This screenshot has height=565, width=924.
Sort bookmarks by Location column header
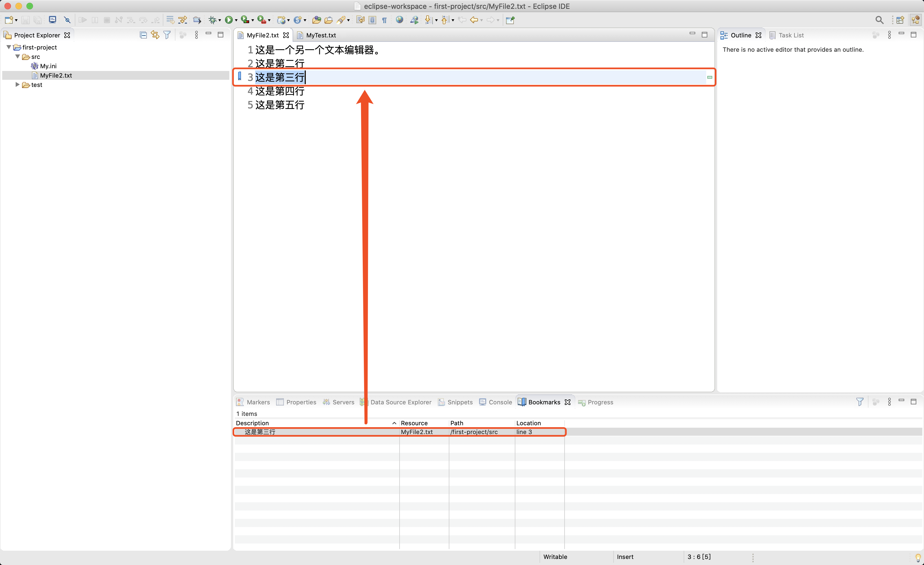pyautogui.click(x=540, y=423)
